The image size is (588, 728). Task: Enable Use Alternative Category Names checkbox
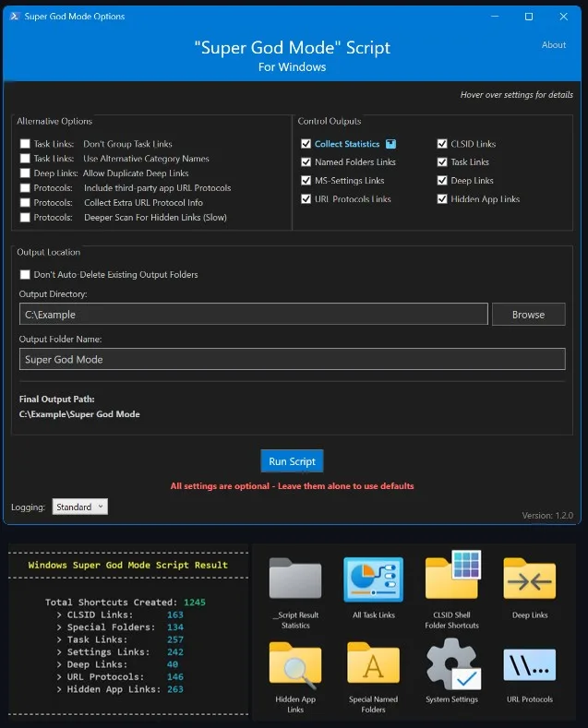click(x=25, y=159)
